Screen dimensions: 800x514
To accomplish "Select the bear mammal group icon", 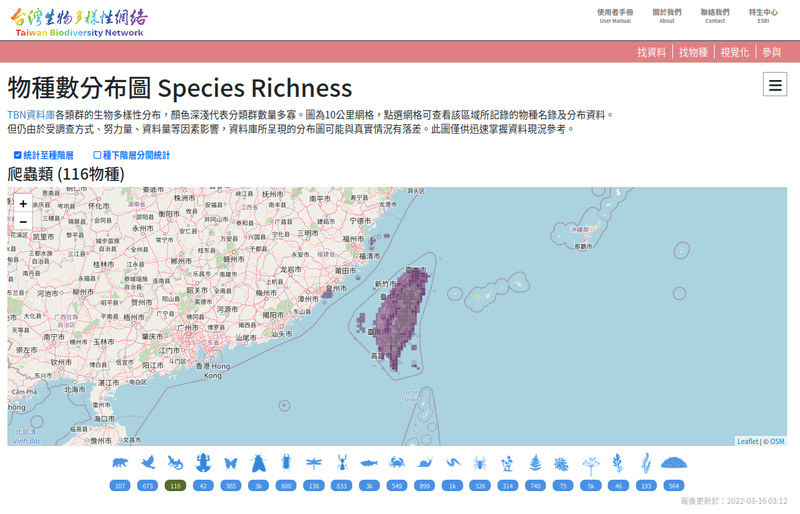I will click(120, 464).
